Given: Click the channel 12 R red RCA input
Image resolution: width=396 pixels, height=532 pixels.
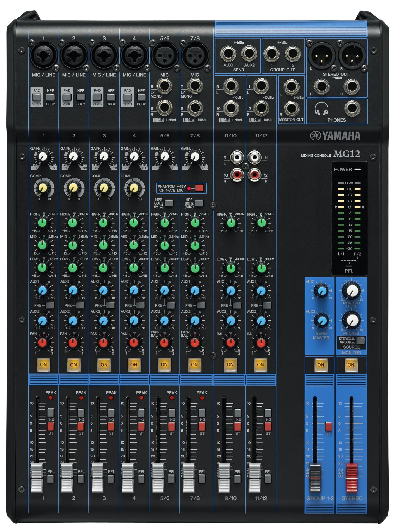Looking at the screenshot, I should tap(254, 174).
